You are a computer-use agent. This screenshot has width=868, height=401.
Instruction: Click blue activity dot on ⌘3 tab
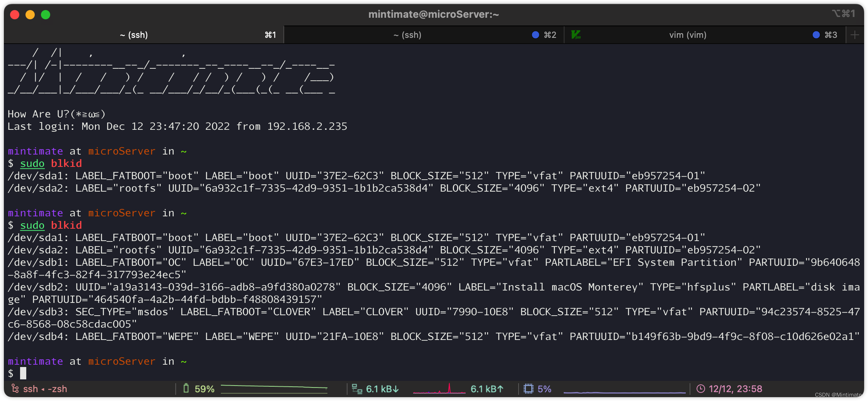816,35
